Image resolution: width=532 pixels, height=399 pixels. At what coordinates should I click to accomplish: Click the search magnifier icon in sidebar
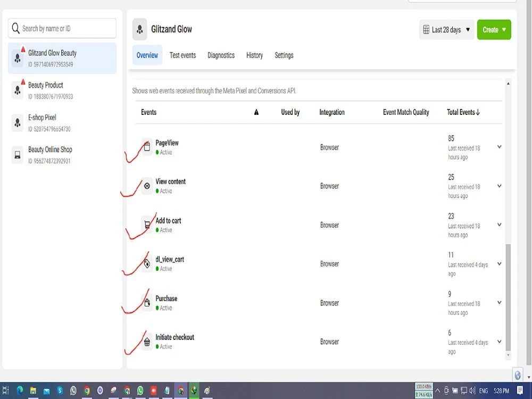[x=15, y=28]
